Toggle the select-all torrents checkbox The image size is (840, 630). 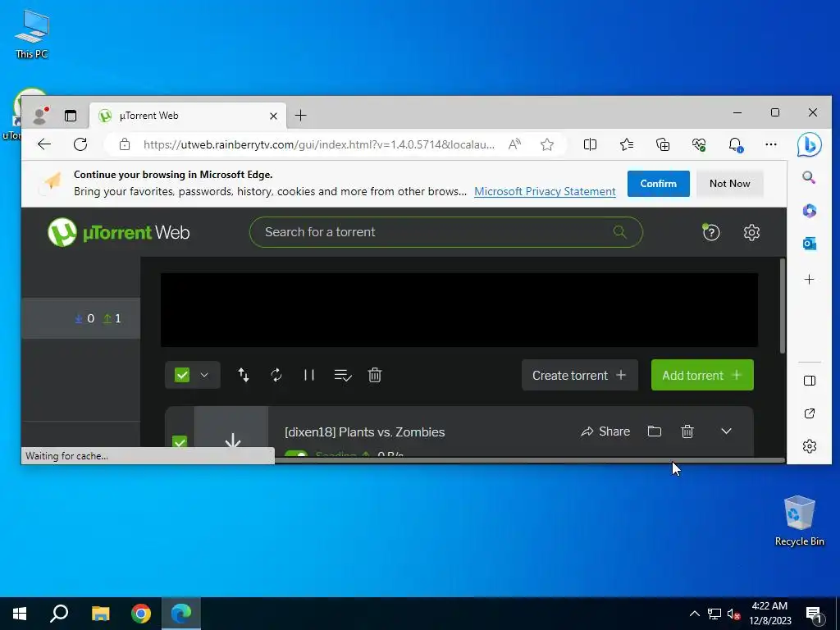[x=182, y=375]
